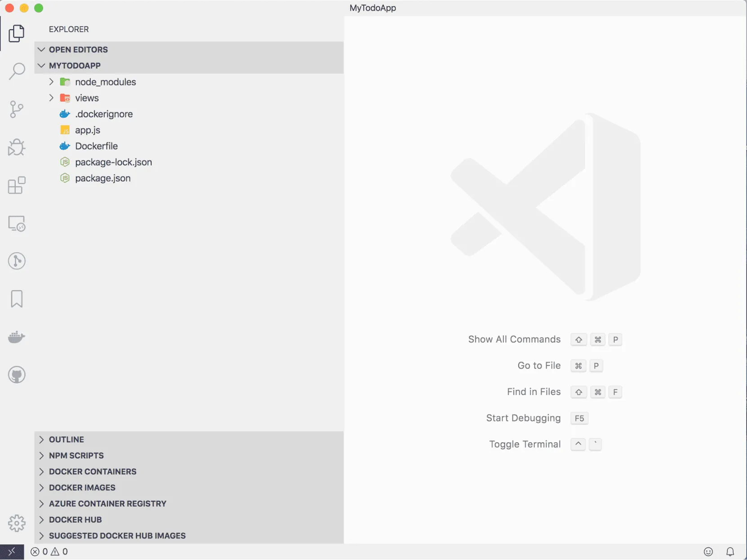The height and width of the screenshot is (560, 747).
Task: Click the node_modules folder icon
Action: pos(65,82)
